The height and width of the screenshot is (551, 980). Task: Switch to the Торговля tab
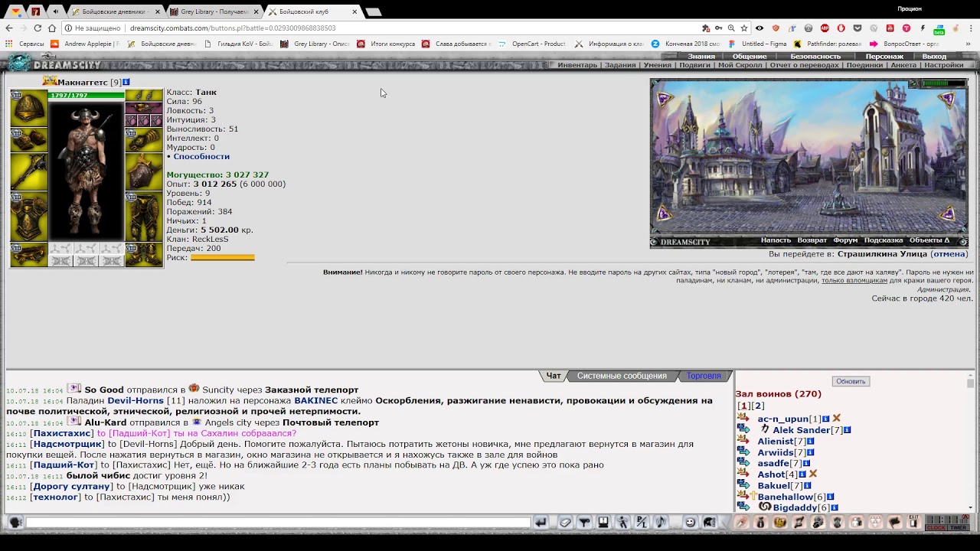[704, 376]
